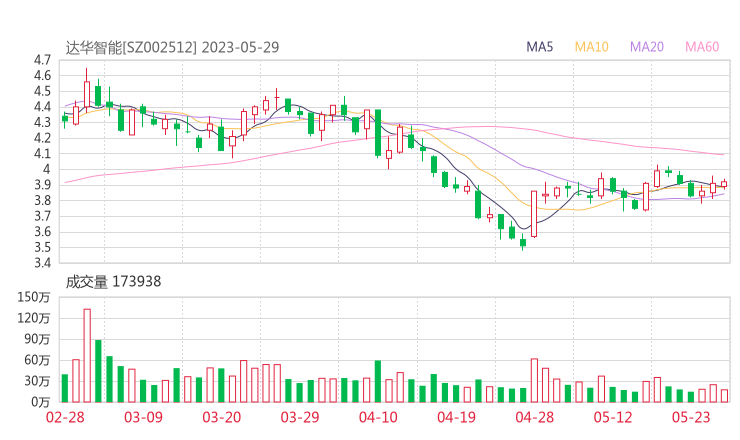
Task: Click the MA10 legend label
Action: [x=591, y=47]
